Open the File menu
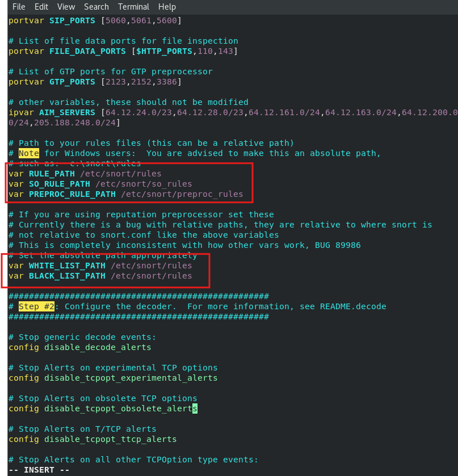This screenshot has height=476, width=458. (19, 7)
